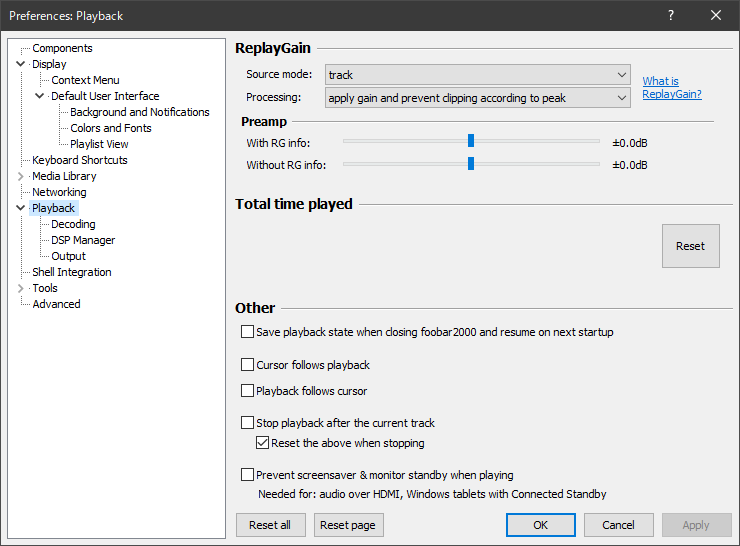The image size is (740, 546).
Task: Confirm with the OK button
Action: click(x=540, y=525)
